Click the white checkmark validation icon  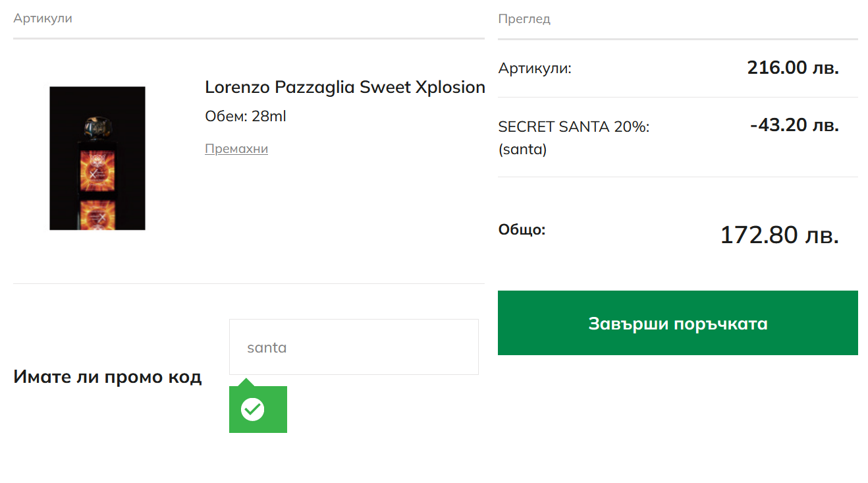tap(252, 409)
